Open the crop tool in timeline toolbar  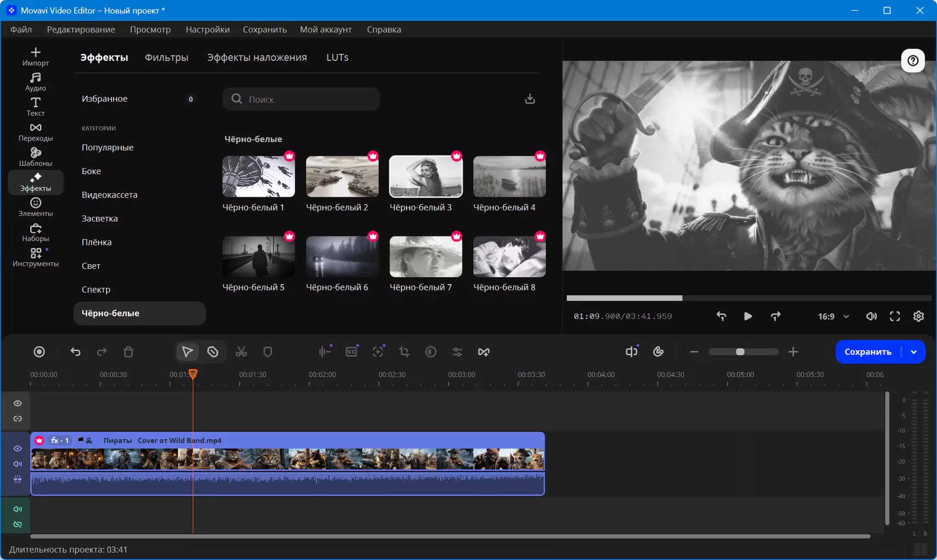pyautogui.click(x=404, y=352)
